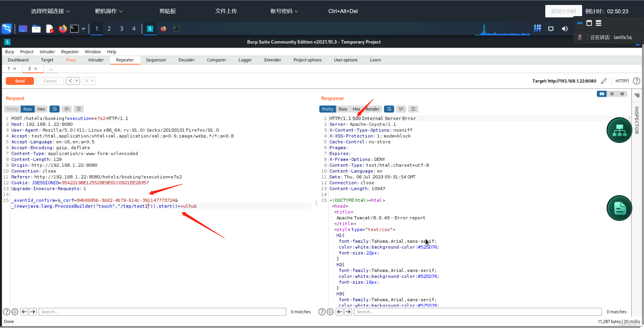Open the Burp menu
This screenshot has width=644, height=328.
[10, 52]
